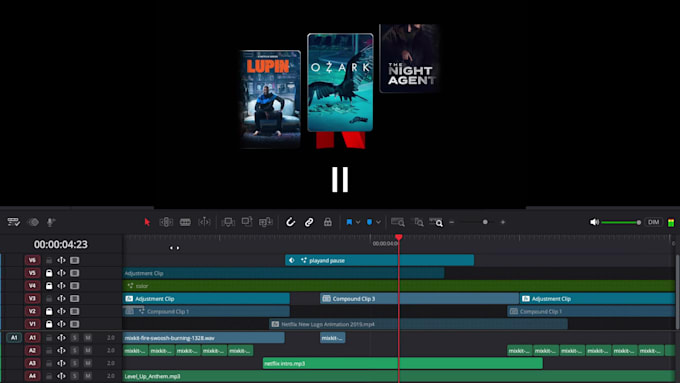Click the Detail Zoom icon
The image size is (680, 383).
[418, 222]
